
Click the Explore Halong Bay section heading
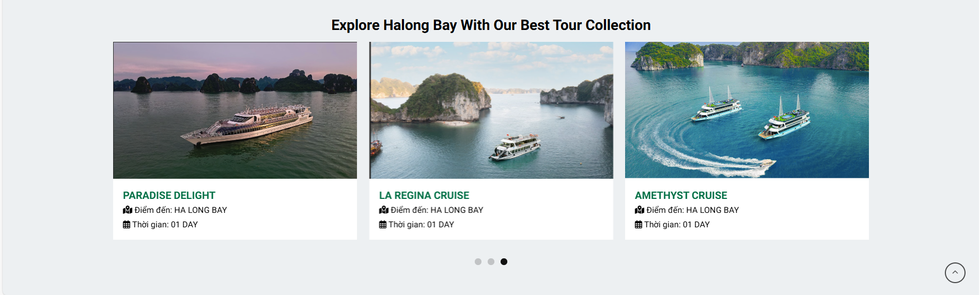(491, 25)
